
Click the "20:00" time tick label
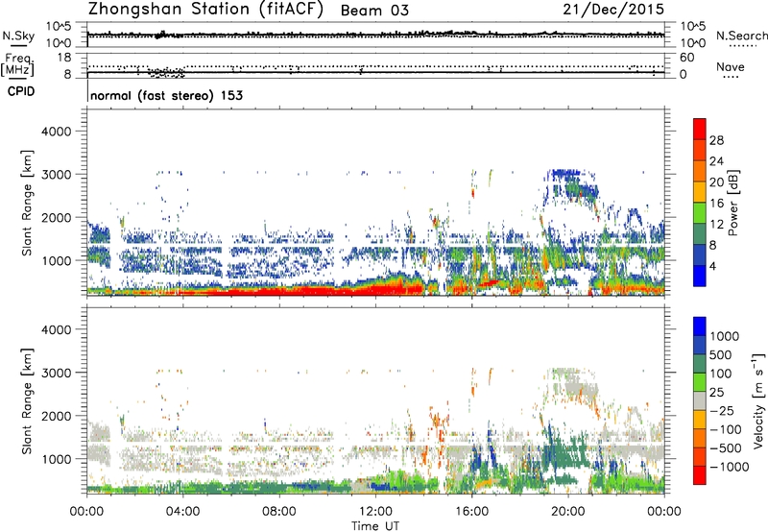pyautogui.click(x=567, y=512)
